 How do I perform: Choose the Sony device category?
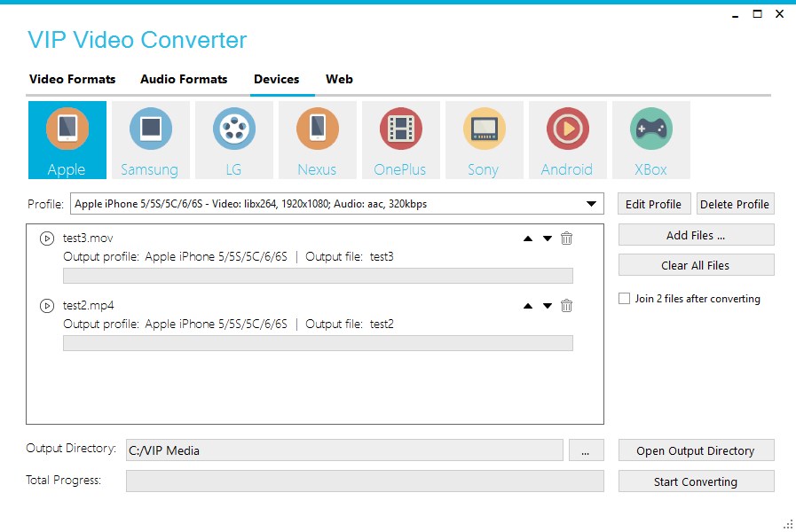[x=485, y=140]
